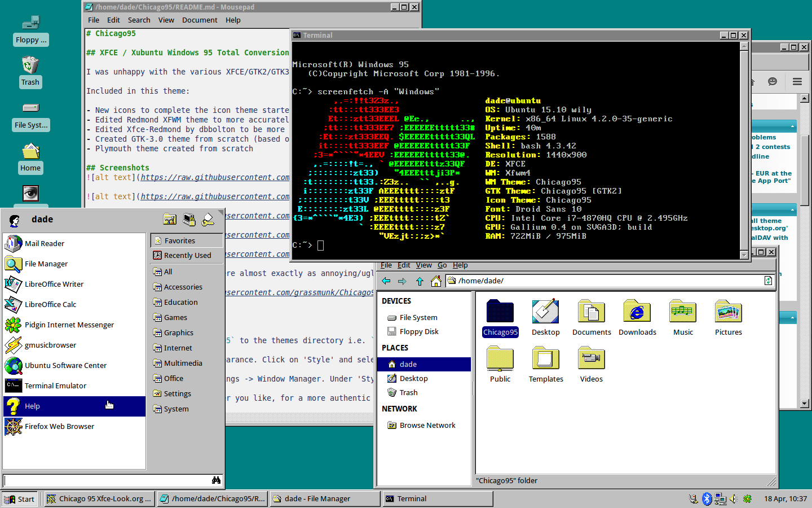Click the lock screen icon in menu header

189,220
